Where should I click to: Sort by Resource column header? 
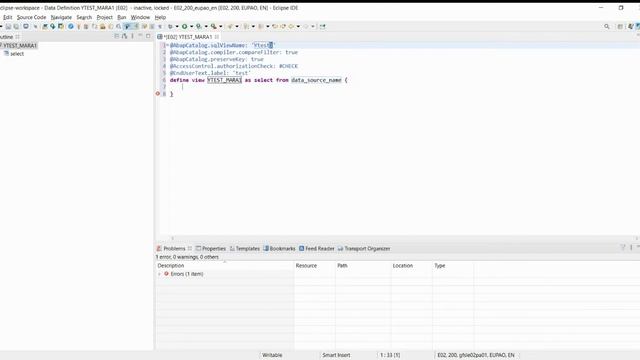315,265
